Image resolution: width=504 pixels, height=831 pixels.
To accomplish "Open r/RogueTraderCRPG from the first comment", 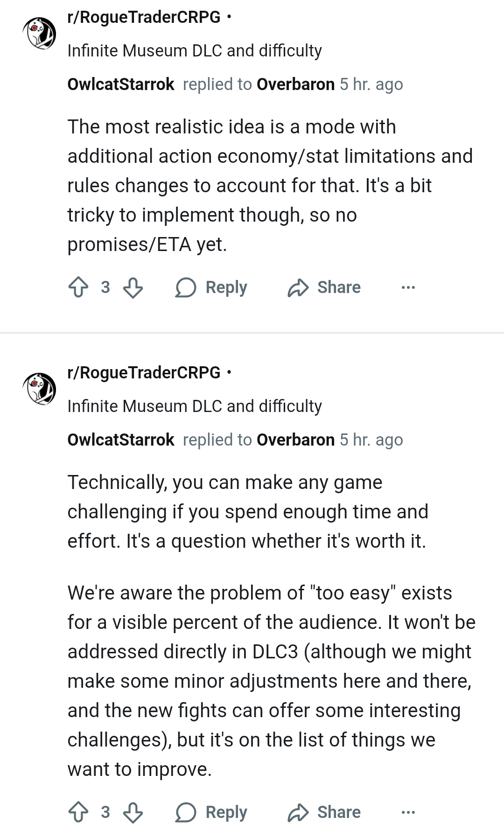I will [144, 17].
